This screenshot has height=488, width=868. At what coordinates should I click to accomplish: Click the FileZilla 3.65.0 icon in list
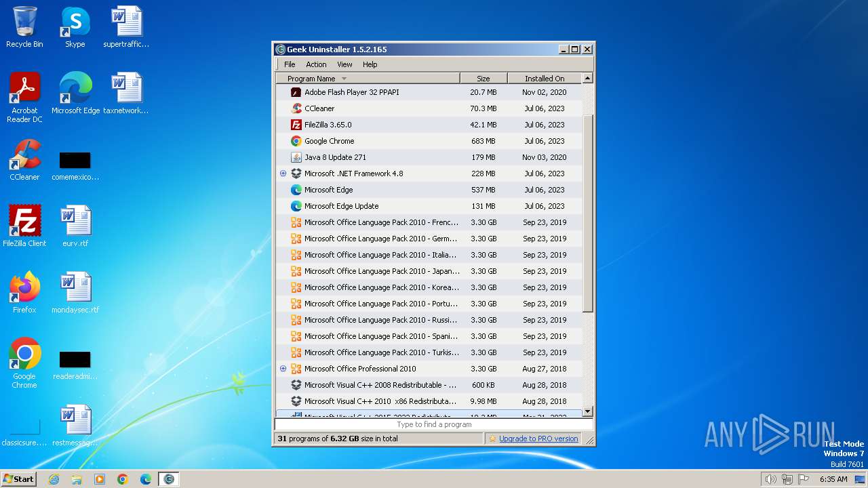click(x=296, y=125)
